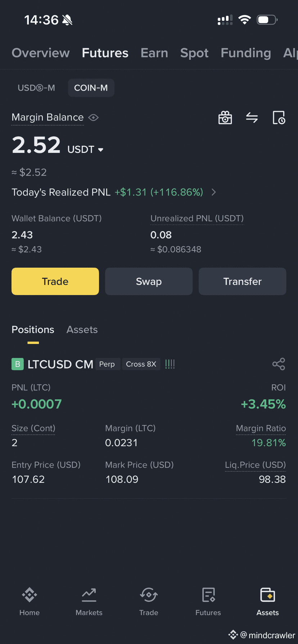The width and height of the screenshot is (298, 644).
Task: Switch to the Overview tab
Action: coord(41,53)
